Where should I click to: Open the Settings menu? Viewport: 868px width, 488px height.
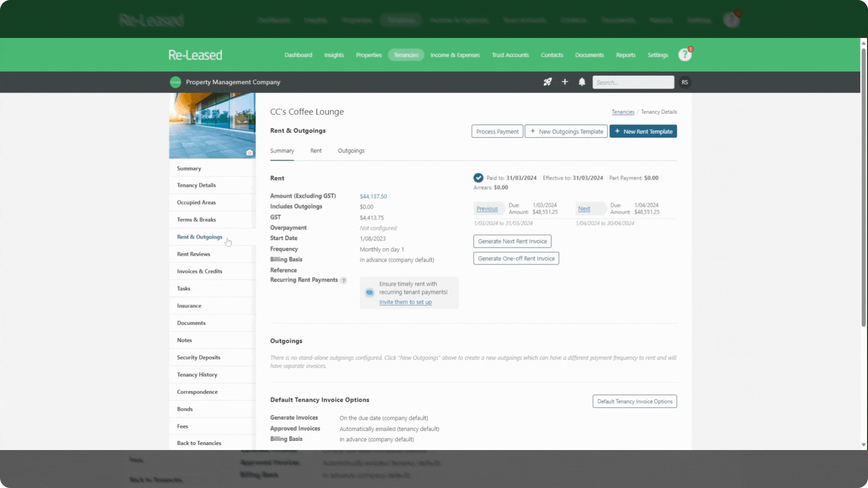[x=658, y=55]
